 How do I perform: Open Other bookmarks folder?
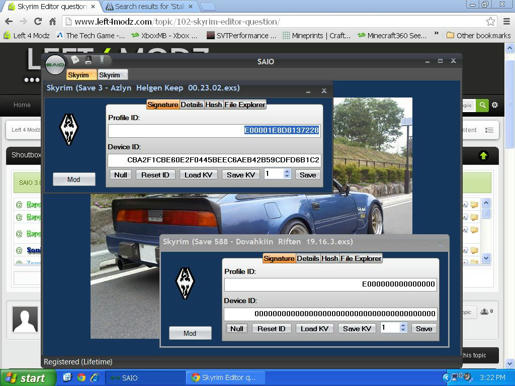pos(479,35)
